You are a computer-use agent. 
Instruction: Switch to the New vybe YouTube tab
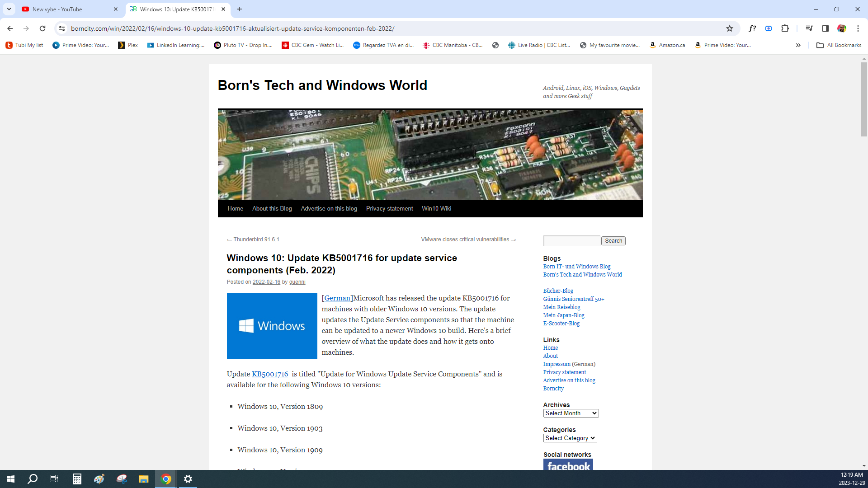[x=68, y=9]
